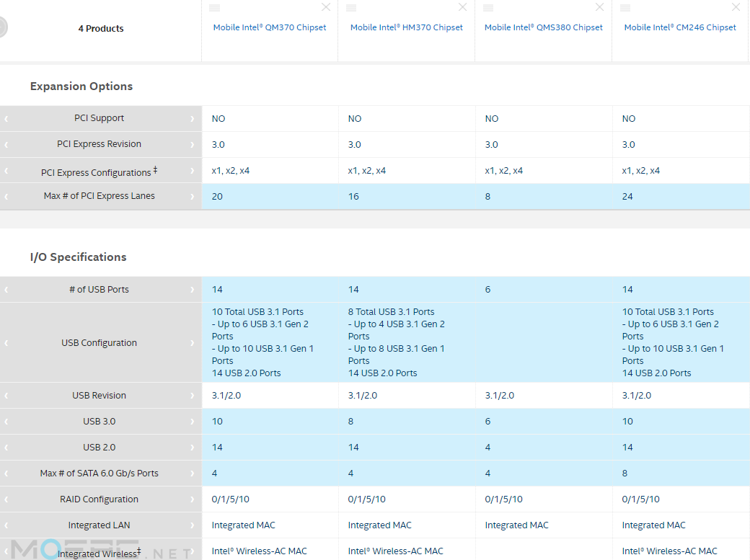The height and width of the screenshot is (560, 750).
Task: Grab the reorder handle above QM370 Chipset
Action: point(215,8)
